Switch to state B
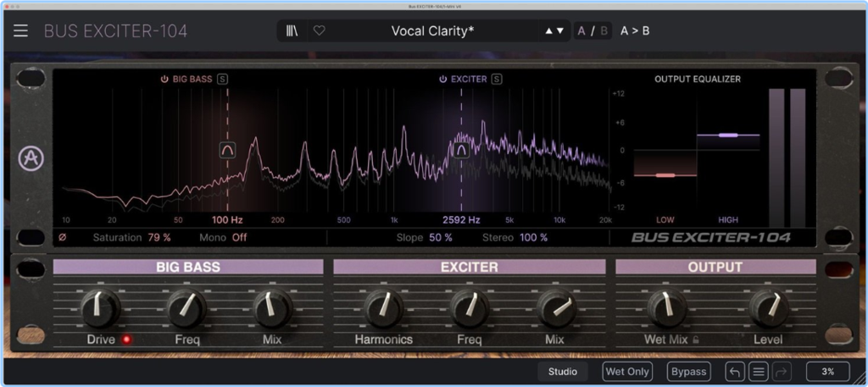 point(604,31)
